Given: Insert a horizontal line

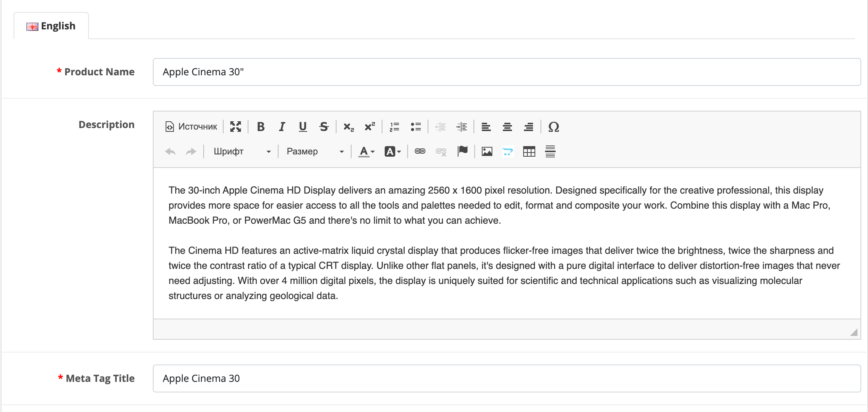Looking at the screenshot, I should click(550, 151).
